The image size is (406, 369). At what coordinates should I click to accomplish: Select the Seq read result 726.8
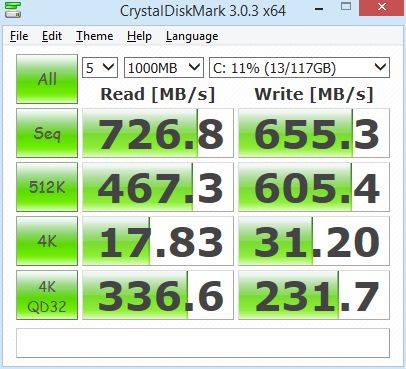tap(158, 133)
